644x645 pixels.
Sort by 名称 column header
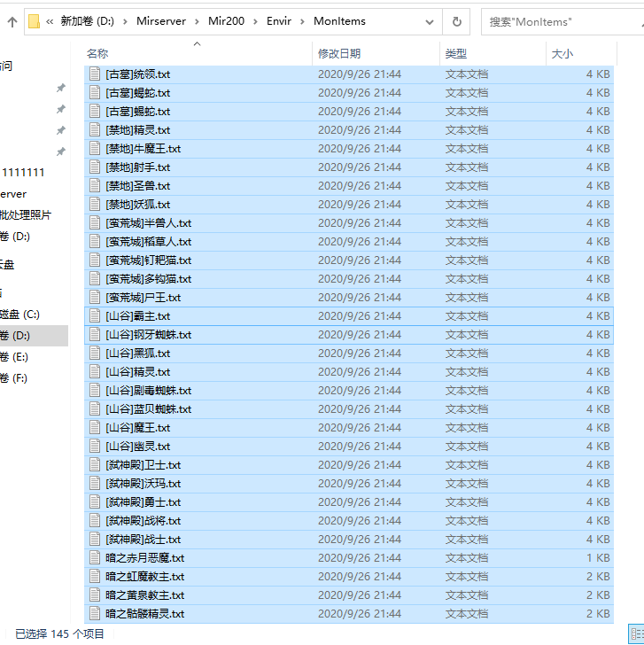tap(97, 53)
